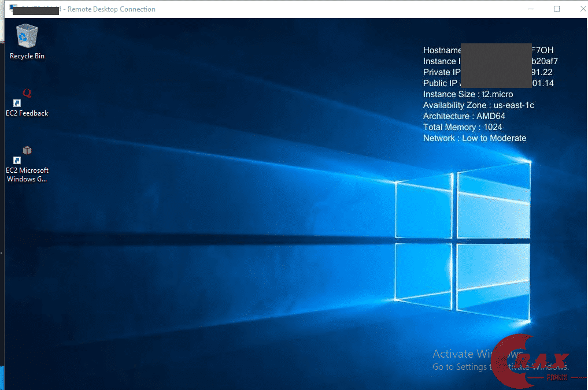
Task: Click the Remote Desktop Connection title text
Action: [x=112, y=9]
